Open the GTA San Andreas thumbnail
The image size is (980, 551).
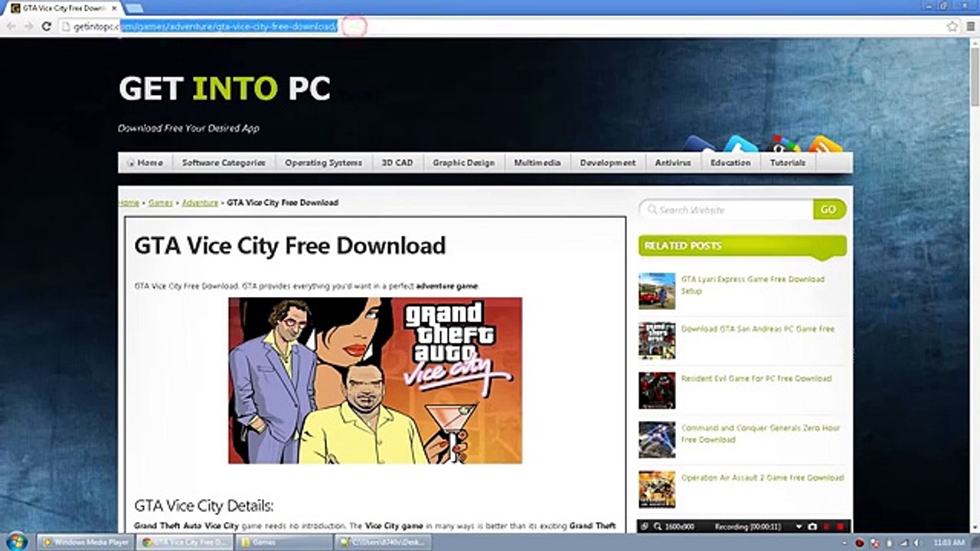point(657,341)
